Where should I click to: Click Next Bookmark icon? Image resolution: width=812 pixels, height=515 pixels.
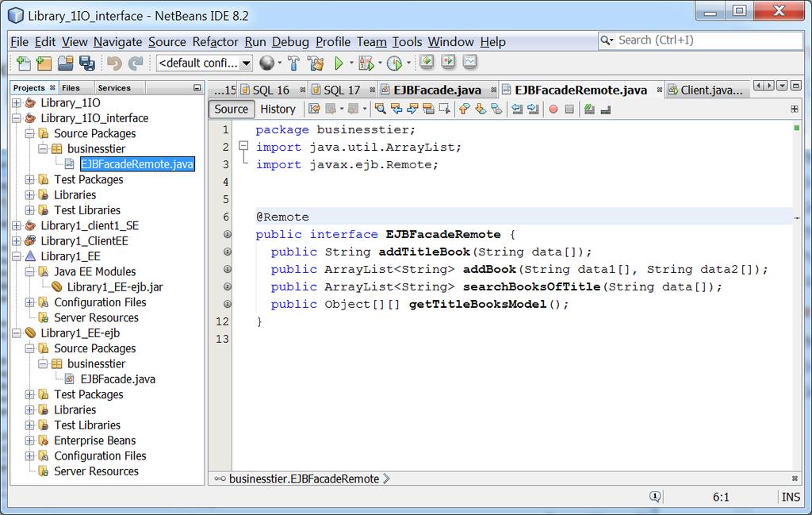tap(481, 109)
